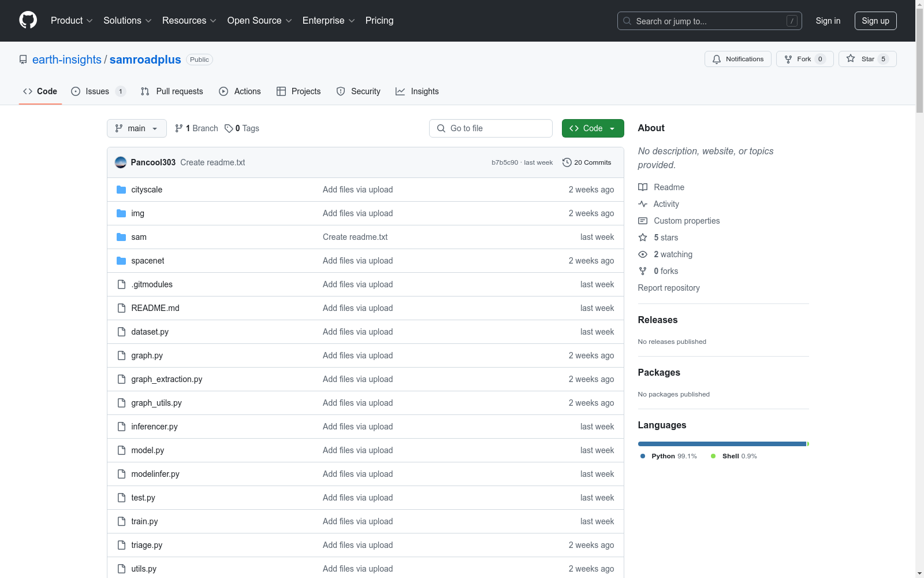Screen dimensions: 924x578
Task: Click the tag icon beside 0 Tags
Action: [x=229, y=128]
